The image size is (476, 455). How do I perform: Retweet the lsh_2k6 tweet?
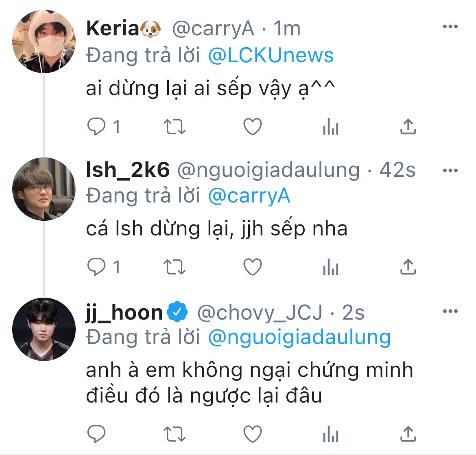click(x=175, y=267)
